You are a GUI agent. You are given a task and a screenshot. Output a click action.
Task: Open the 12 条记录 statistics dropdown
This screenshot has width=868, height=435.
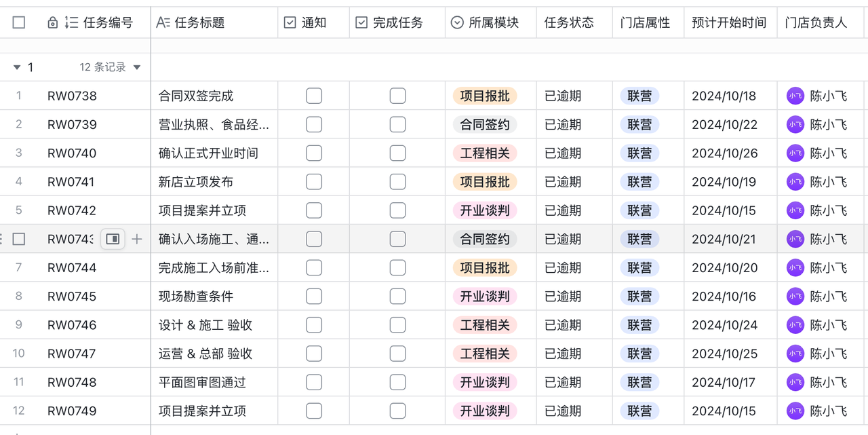(x=137, y=67)
